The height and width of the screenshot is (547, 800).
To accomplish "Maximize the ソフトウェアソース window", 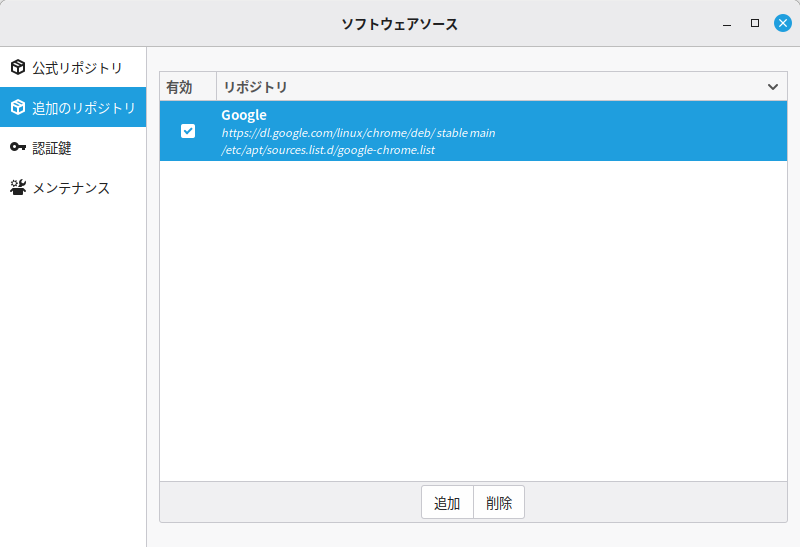I will tap(755, 23).
